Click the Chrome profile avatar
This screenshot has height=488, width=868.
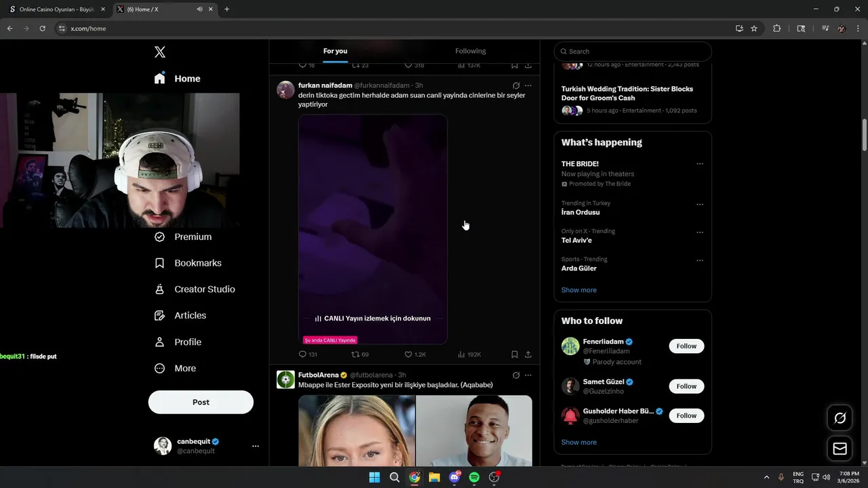(842, 28)
